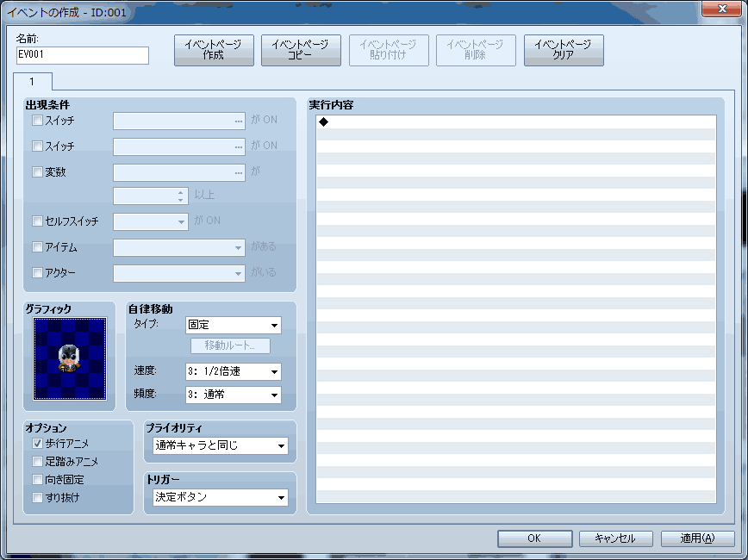Click the キャンセル button
748x560 pixels.
616,538
